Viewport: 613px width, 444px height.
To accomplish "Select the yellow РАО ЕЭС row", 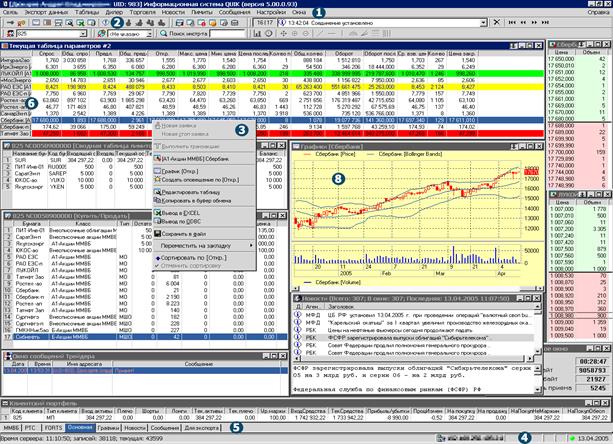I will coord(272,87).
